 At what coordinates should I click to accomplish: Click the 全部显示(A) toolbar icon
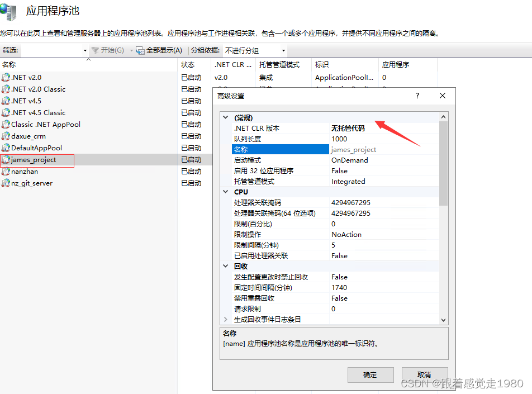(x=139, y=50)
